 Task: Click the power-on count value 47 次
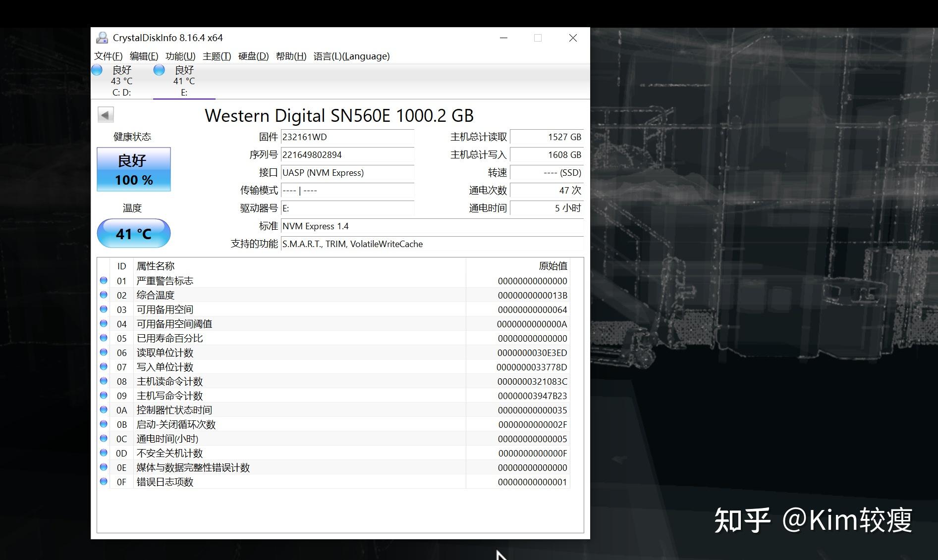point(547,191)
